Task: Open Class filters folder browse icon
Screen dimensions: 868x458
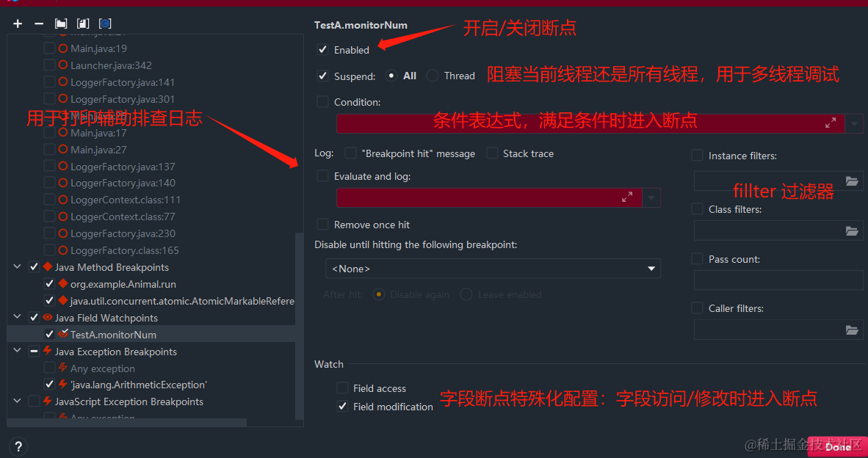Action: [x=852, y=231]
